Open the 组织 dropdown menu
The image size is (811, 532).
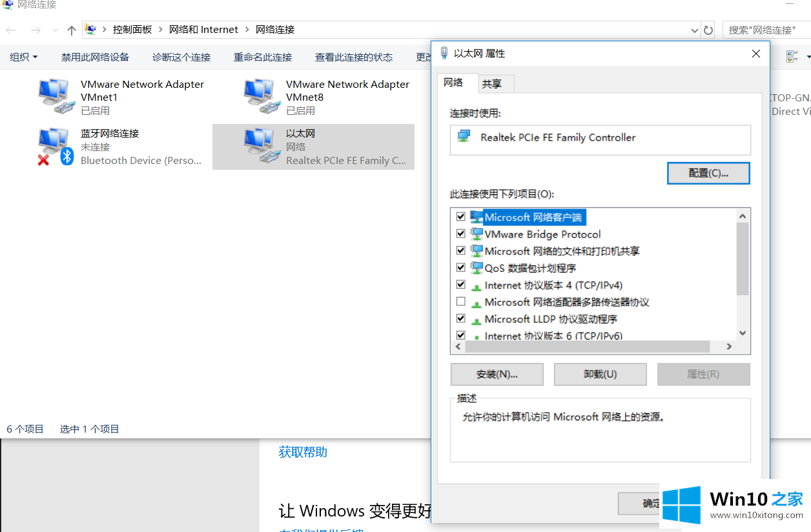(x=24, y=57)
